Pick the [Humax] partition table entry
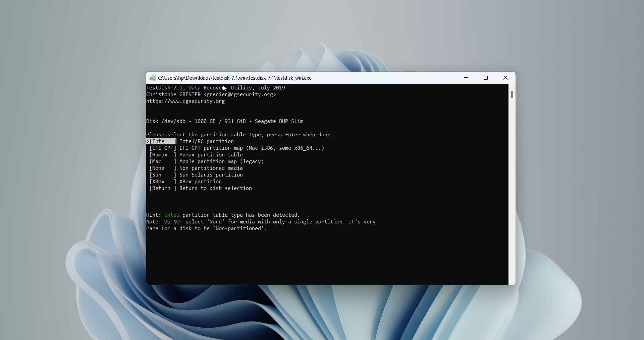The image size is (644, 340). (163, 155)
